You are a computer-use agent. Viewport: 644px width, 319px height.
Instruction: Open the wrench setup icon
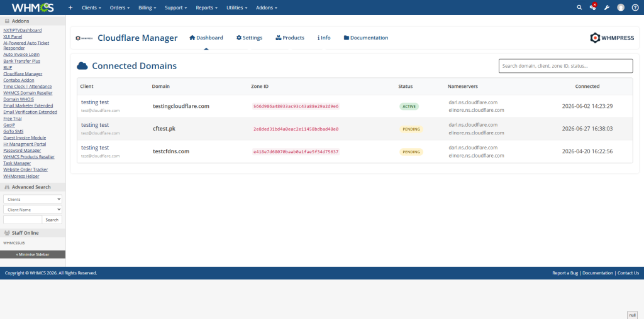pyautogui.click(x=607, y=8)
